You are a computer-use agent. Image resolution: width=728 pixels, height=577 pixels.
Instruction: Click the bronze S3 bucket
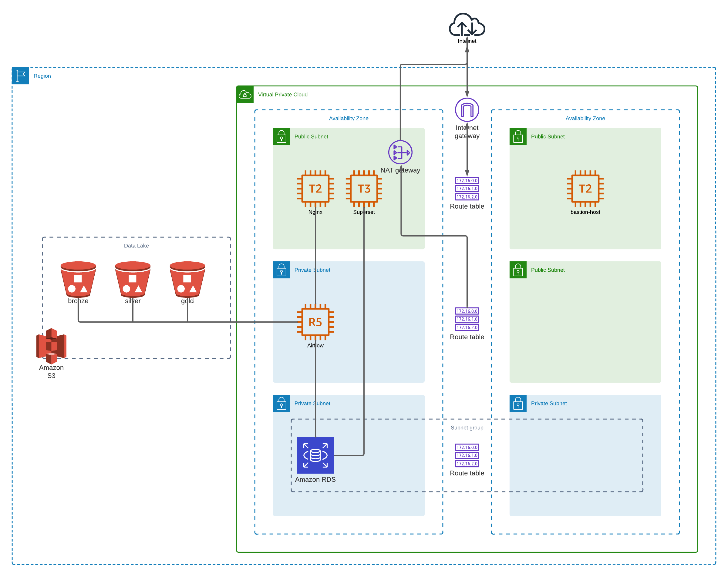click(78, 279)
